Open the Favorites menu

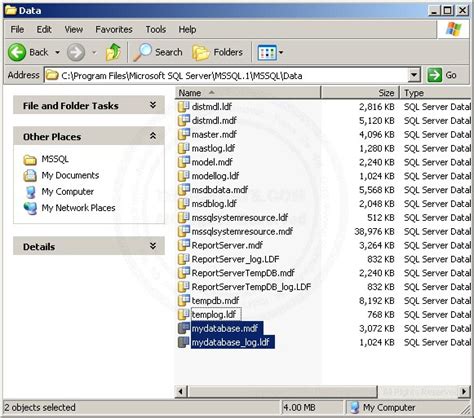point(114,29)
